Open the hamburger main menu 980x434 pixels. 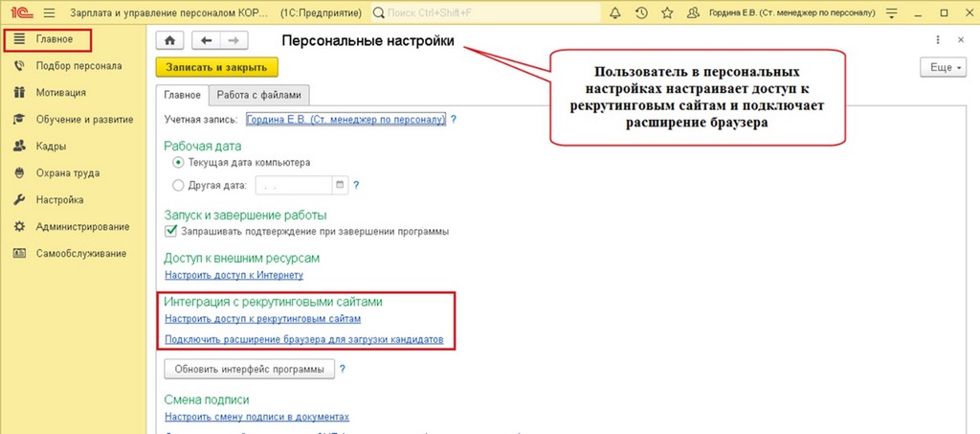(50, 12)
